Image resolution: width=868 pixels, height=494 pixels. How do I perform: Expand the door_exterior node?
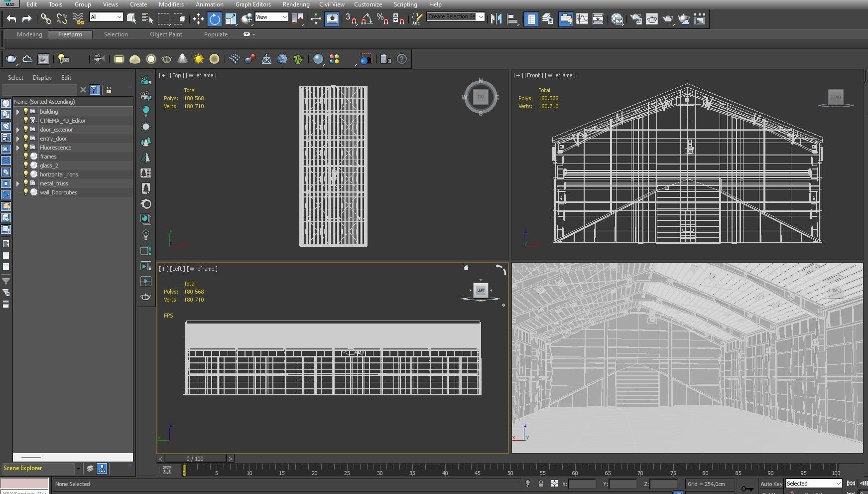[x=18, y=130]
